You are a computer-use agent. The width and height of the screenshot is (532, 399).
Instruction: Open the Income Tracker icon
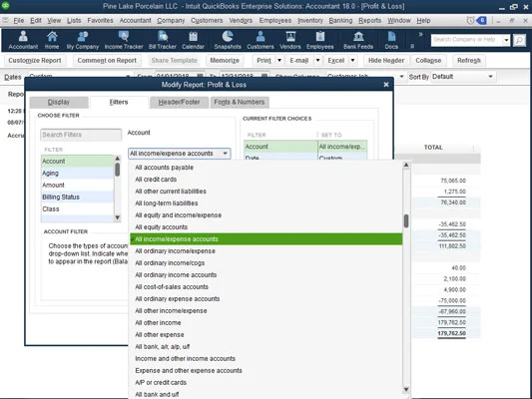pyautogui.click(x=124, y=40)
